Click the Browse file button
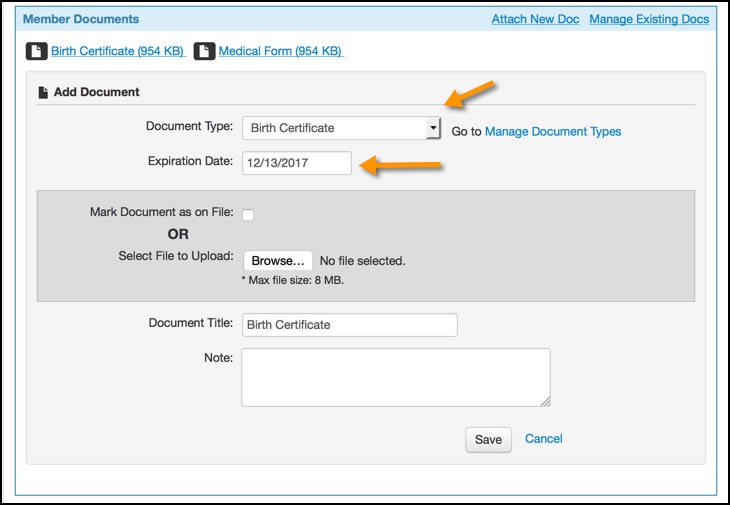730x505 pixels. (x=278, y=261)
